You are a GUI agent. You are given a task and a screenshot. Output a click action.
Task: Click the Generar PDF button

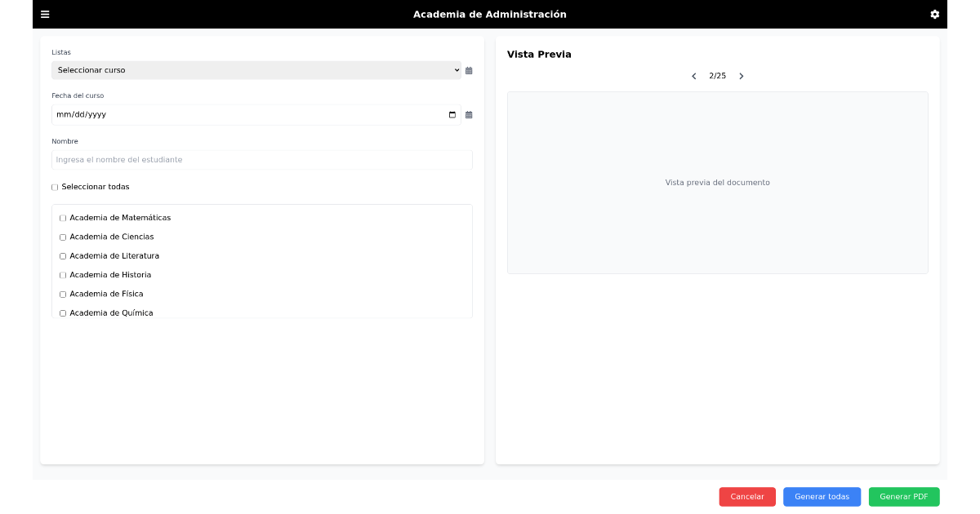(x=904, y=497)
